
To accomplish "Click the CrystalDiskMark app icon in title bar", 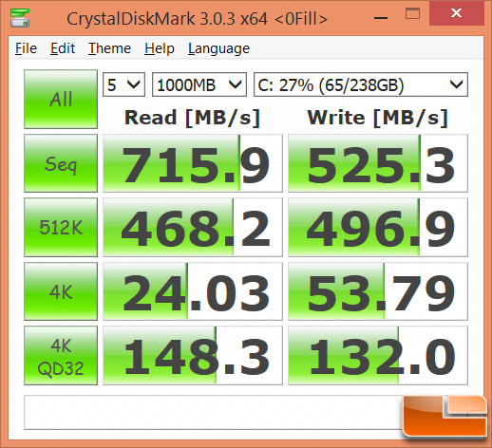I will coord(20,18).
